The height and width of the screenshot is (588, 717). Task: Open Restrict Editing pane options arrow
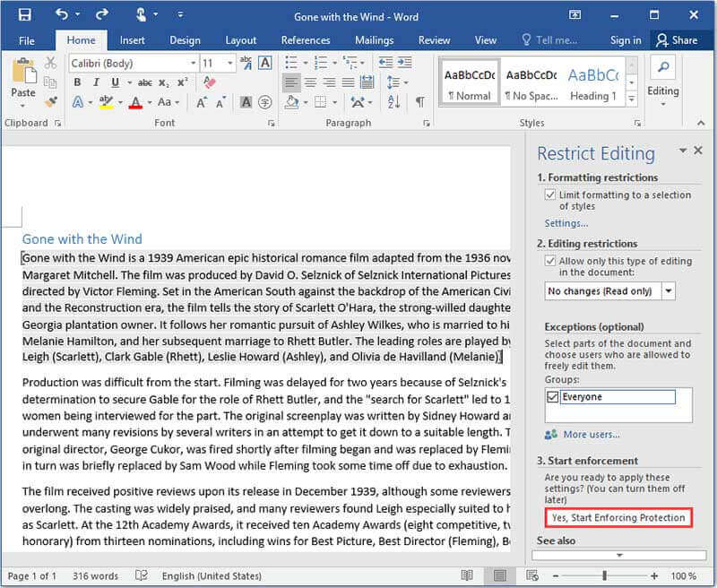click(x=683, y=150)
